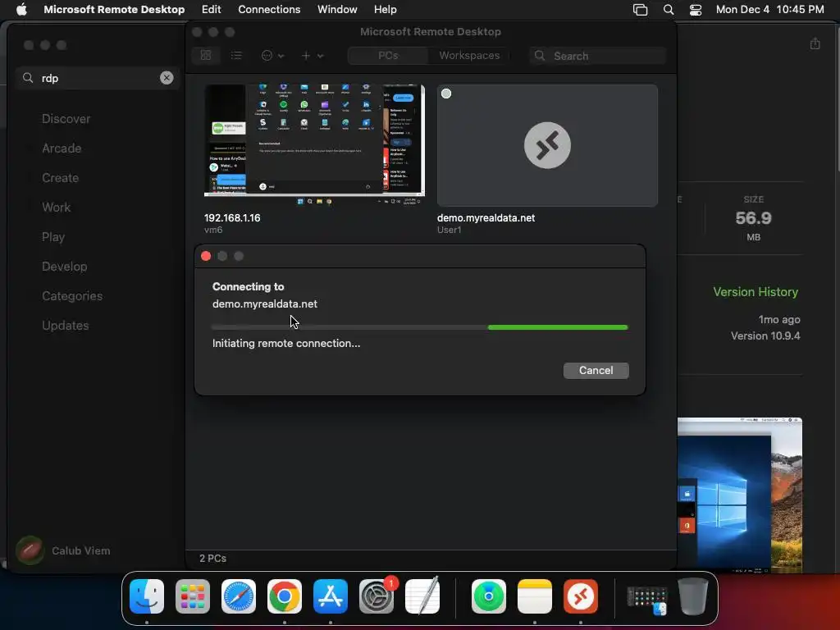Open Create in App Store sidebar
This screenshot has width=840, height=630.
pyautogui.click(x=60, y=178)
